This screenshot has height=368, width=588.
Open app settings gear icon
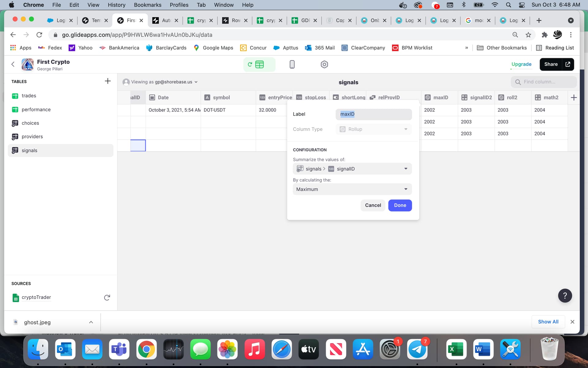click(324, 64)
